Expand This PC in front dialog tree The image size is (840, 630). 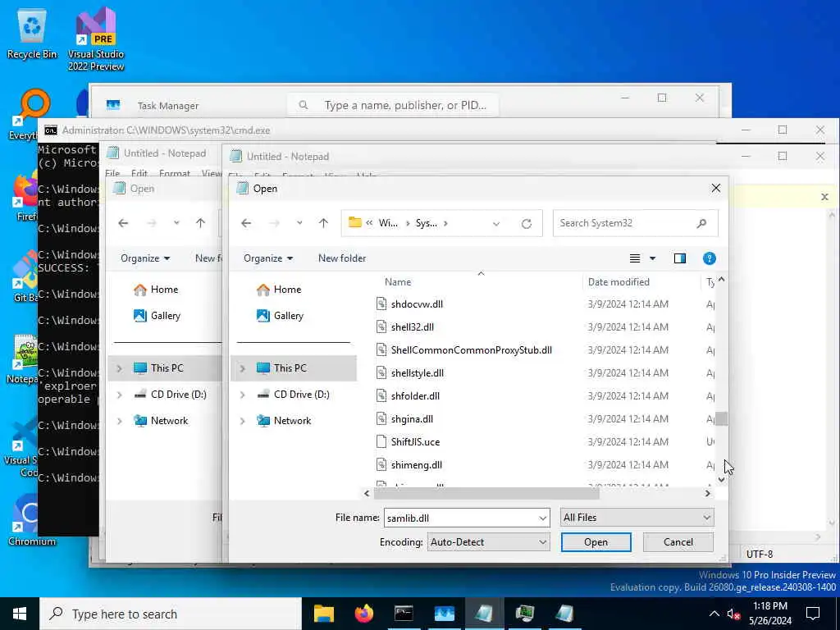(x=243, y=368)
